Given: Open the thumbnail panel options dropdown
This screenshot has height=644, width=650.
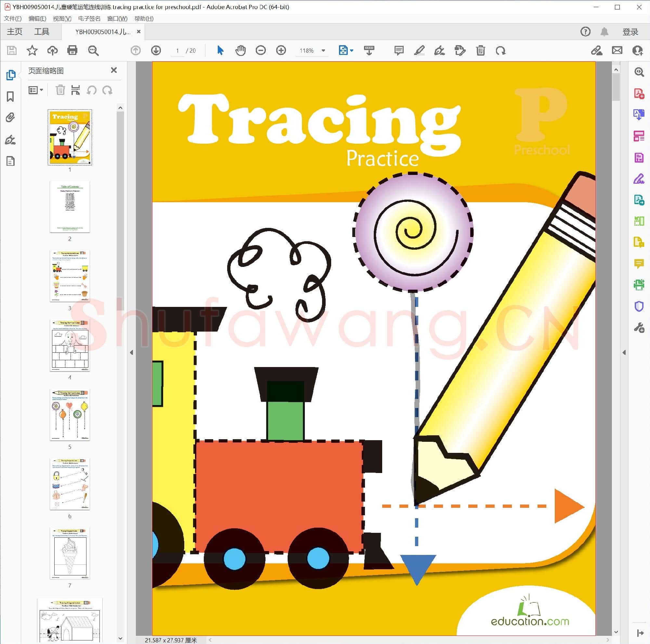Looking at the screenshot, I should pyautogui.click(x=36, y=90).
